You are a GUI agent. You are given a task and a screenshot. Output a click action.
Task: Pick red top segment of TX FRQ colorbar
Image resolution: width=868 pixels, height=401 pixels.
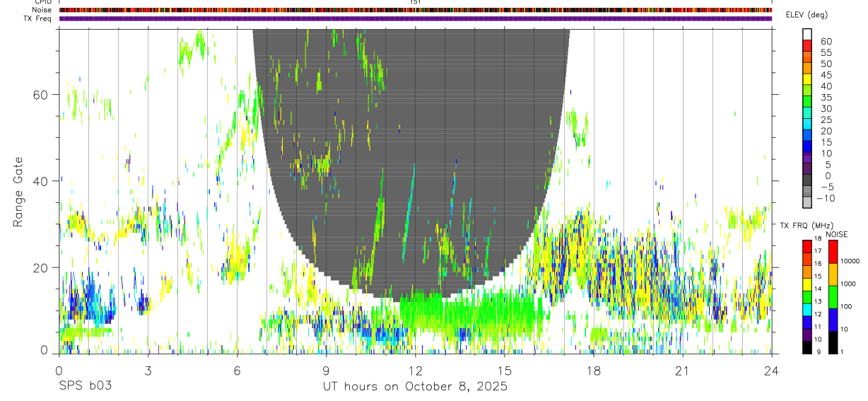[807, 246]
